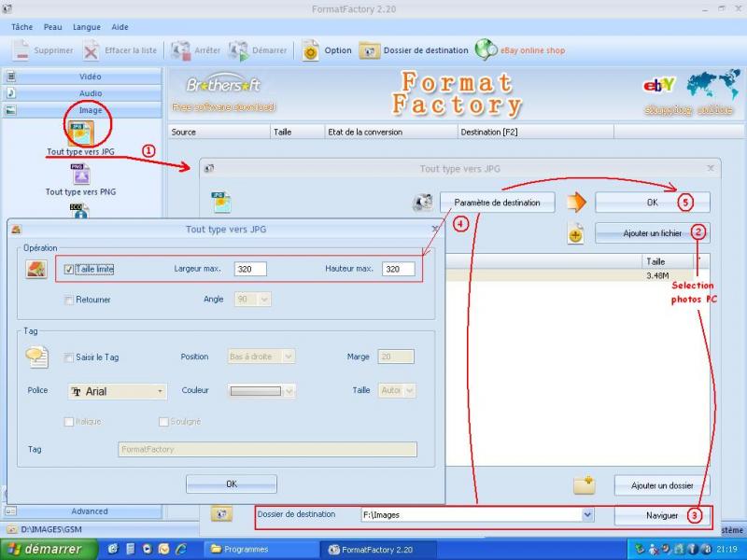
Task: Click the Couleur color swatch
Action: 256,391
